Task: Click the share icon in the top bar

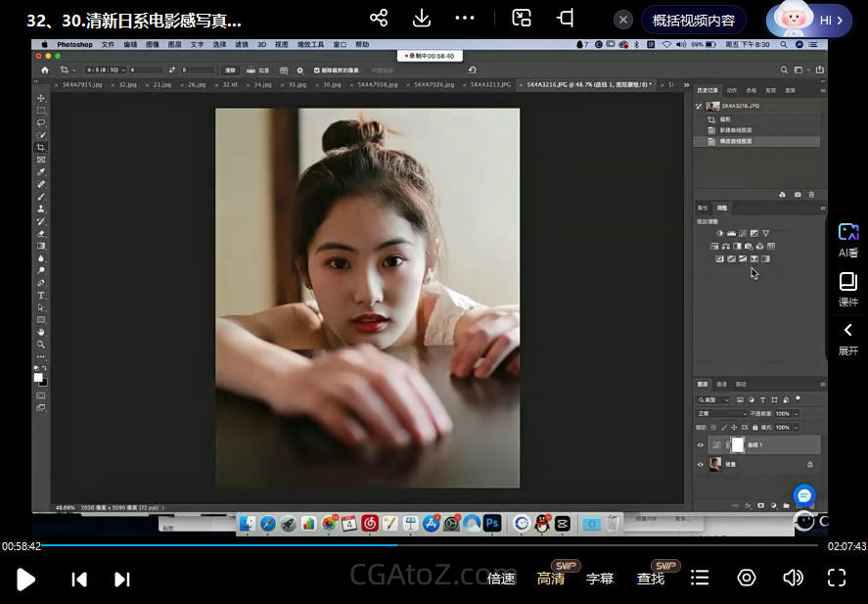Action: click(379, 19)
